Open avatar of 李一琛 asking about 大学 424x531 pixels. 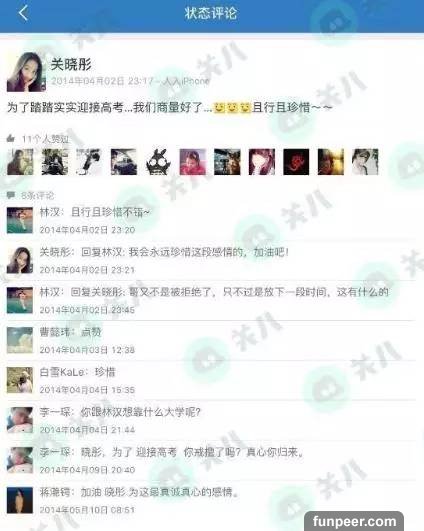pyautogui.click(x=20, y=420)
